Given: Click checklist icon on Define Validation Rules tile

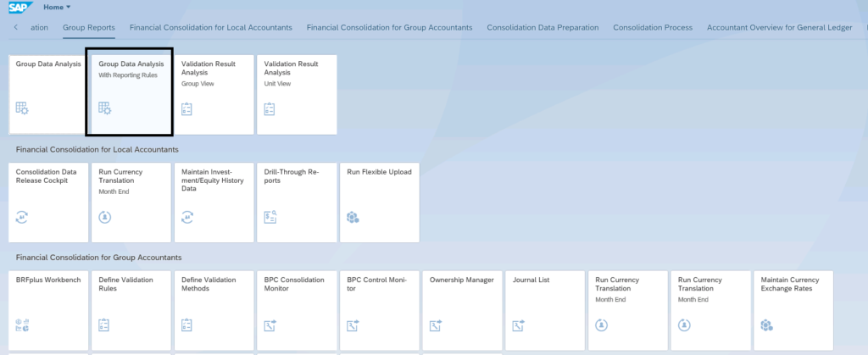Looking at the screenshot, I should click(104, 325).
